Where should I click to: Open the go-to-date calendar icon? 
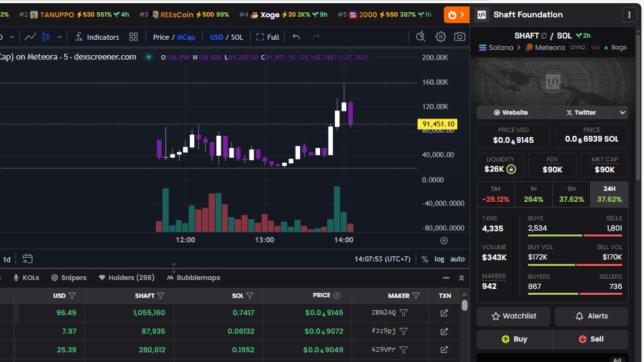[x=28, y=259]
